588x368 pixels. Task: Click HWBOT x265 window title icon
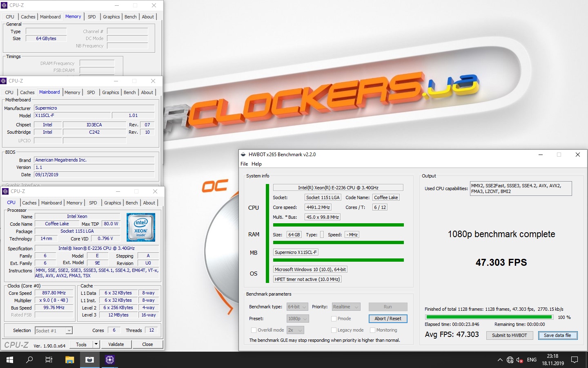coord(243,155)
